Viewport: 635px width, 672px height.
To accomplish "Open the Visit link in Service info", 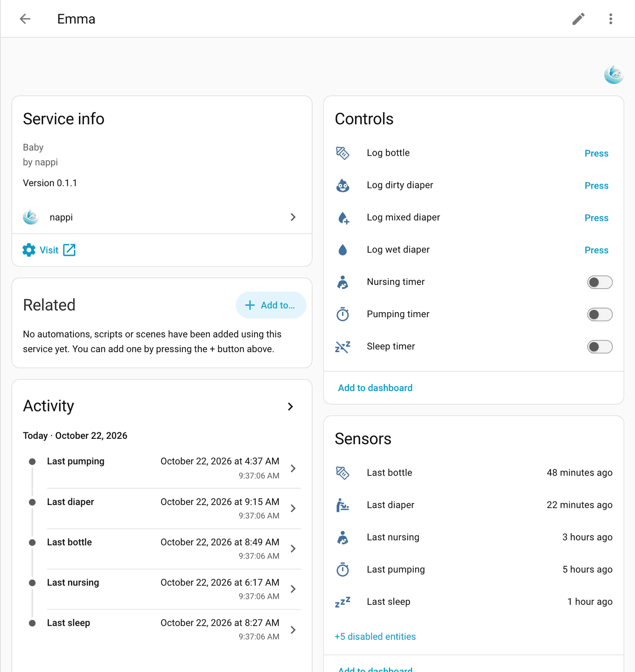I will click(49, 250).
